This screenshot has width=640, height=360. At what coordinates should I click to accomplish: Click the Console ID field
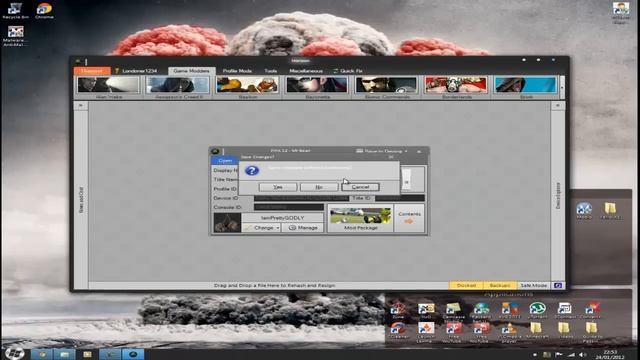[x=289, y=207]
